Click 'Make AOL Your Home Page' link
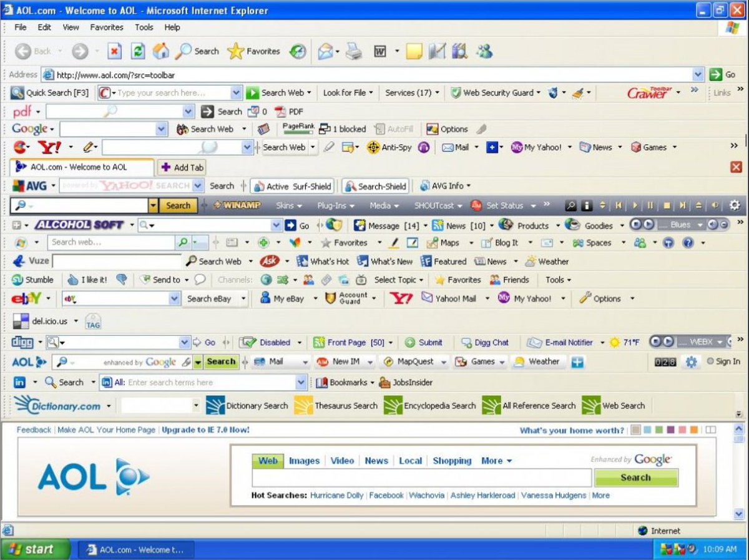Viewport: 749px width, 560px height. point(106,430)
